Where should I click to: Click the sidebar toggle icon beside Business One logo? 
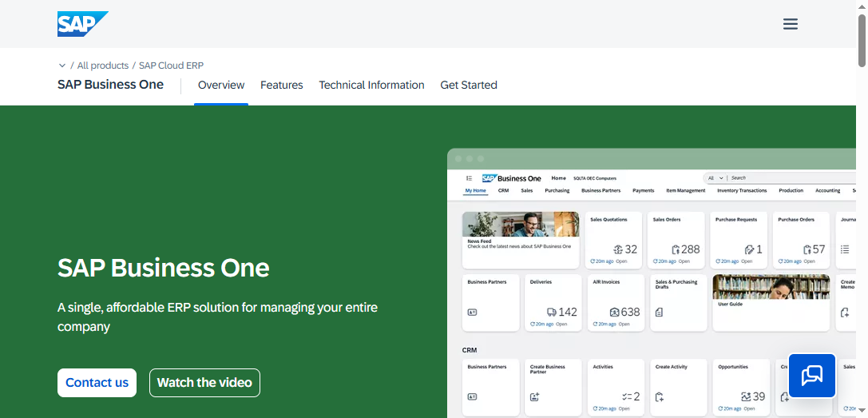[469, 178]
